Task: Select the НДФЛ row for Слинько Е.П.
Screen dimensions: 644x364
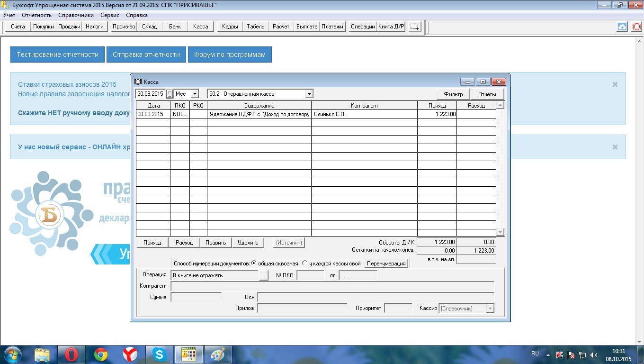Action: coord(259,114)
